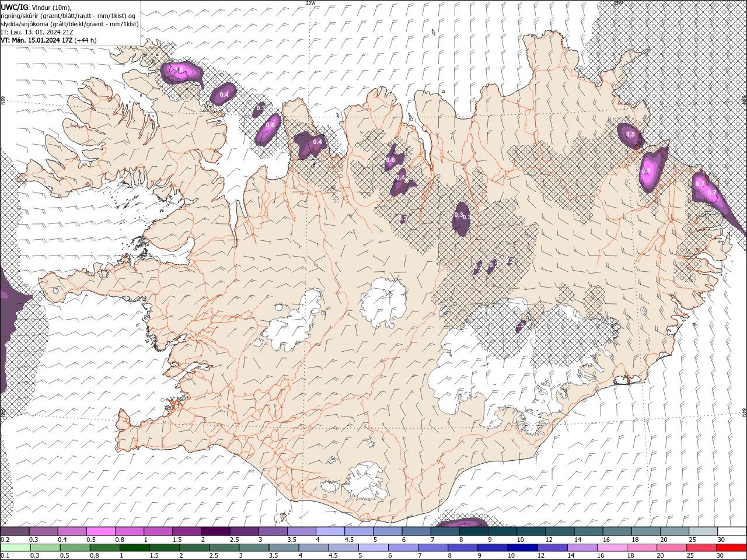747x560 pixels.
Task: Click the '20W' longitude label at top
Action: tap(310, 3)
